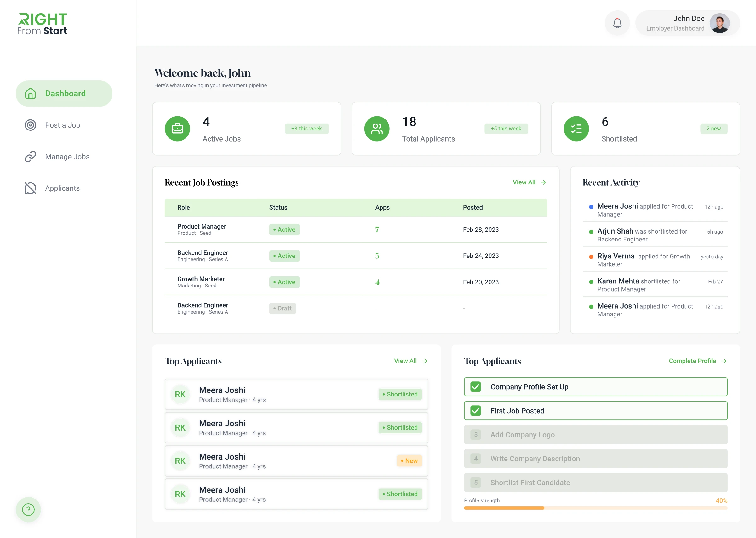Click the New applicant status badge
The width and height of the screenshot is (756, 538).
(409, 460)
